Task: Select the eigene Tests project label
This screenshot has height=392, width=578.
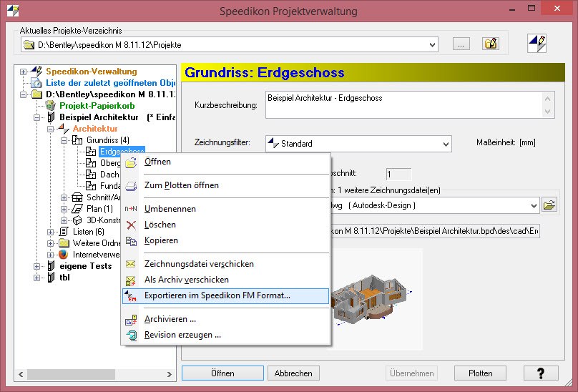Action: 86,266
